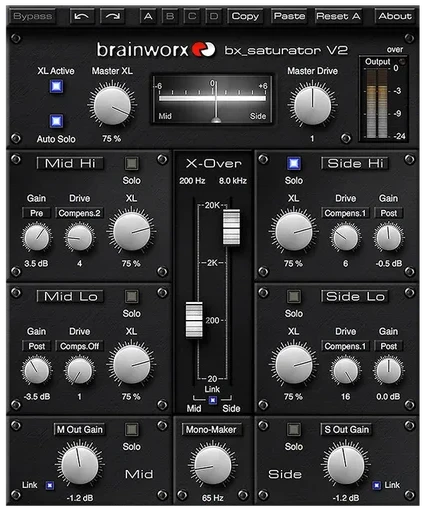Select preset slot C
Screen dimensions: 425x511
[x=192, y=16]
